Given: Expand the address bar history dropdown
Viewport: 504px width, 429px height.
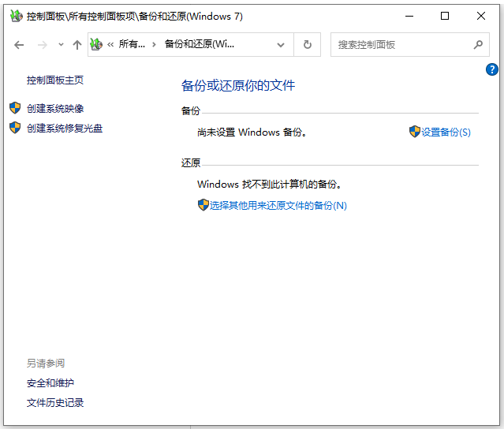Looking at the screenshot, I should (x=281, y=45).
